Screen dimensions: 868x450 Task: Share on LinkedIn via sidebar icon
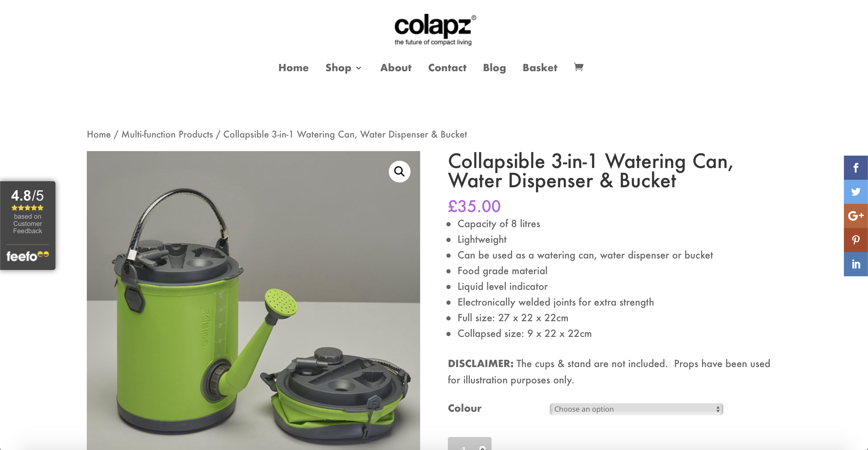pyautogui.click(x=856, y=264)
